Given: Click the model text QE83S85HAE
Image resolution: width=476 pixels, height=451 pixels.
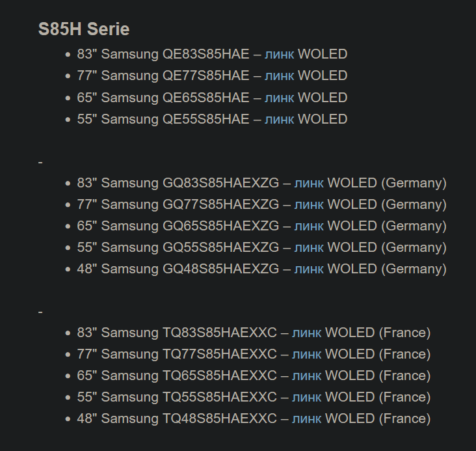Looking at the screenshot, I should pos(205,55).
